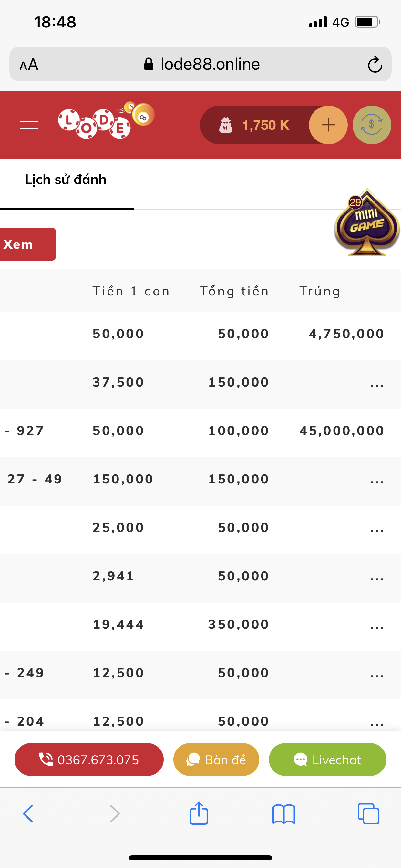Tap the Trúng column header
Viewport: 401px width, 868px height.
click(319, 291)
